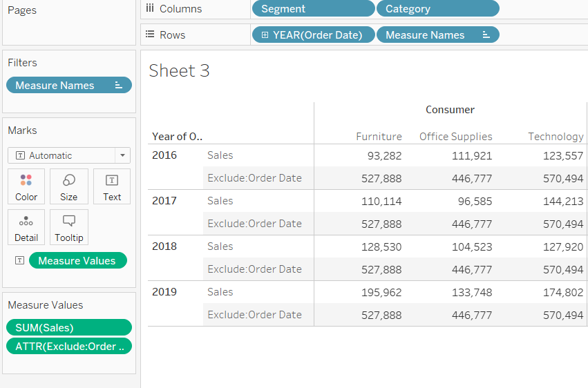Screen dimensions: 588x388
Task: Select the YEAR(Order Date) pill on Rows
Action: click(314, 35)
